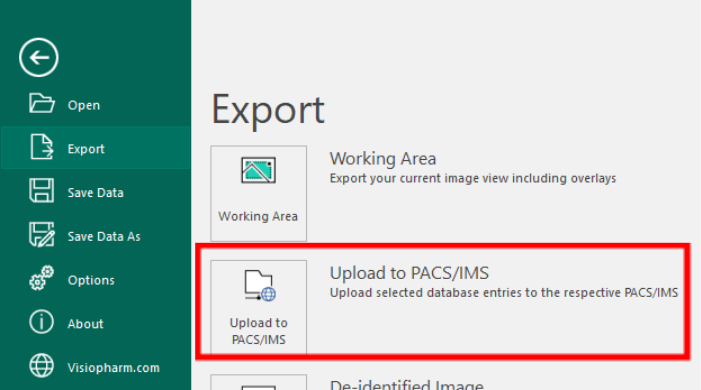The height and width of the screenshot is (390, 701).
Task: Click the About info icon
Action: 42,322
